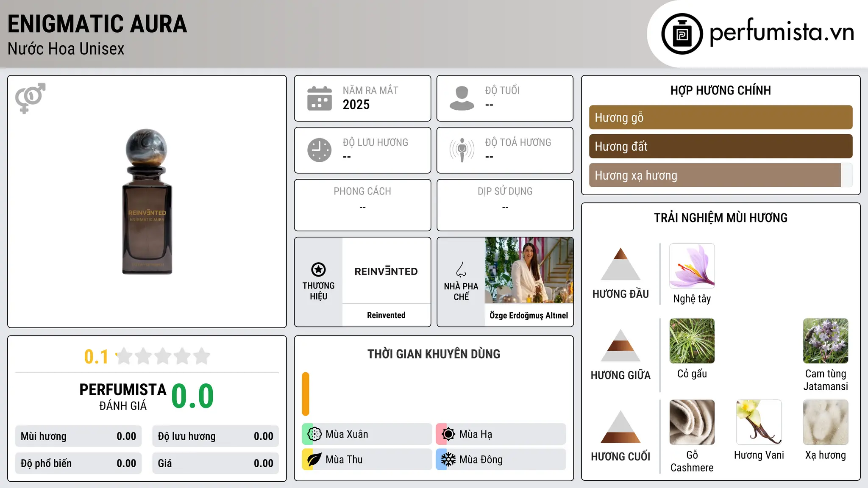Image resolution: width=868 pixels, height=488 pixels.
Task: Open the Cam tùng Jatamansi note thumbnail
Action: click(x=826, y=341)
